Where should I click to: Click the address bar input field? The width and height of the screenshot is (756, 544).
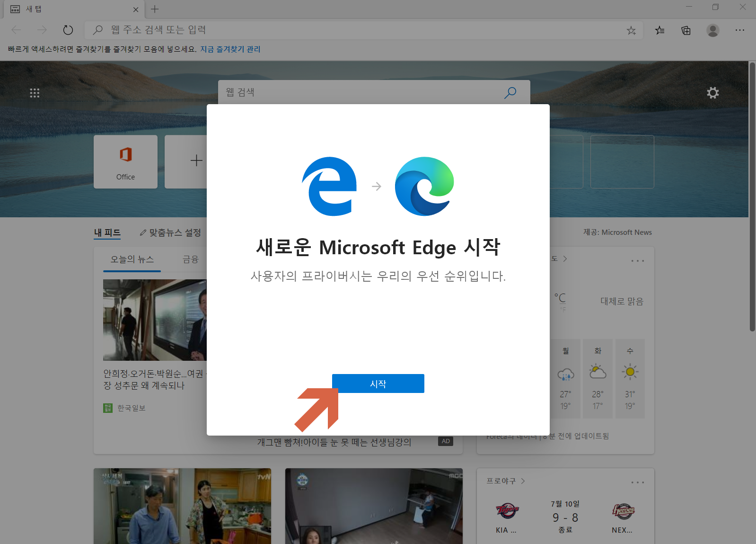point(364,30)
